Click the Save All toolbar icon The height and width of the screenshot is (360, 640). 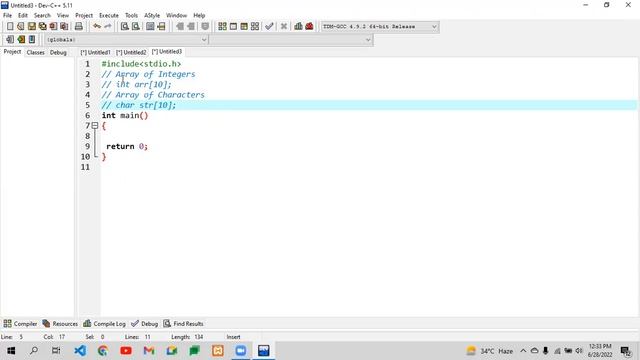[x=42, y=27]
